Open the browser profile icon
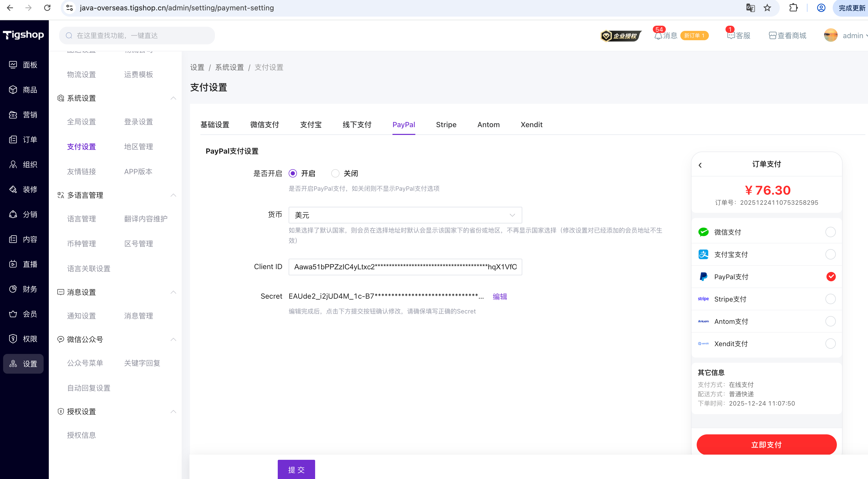The height and width of the screenshot is (479, 868). (821, 8)
